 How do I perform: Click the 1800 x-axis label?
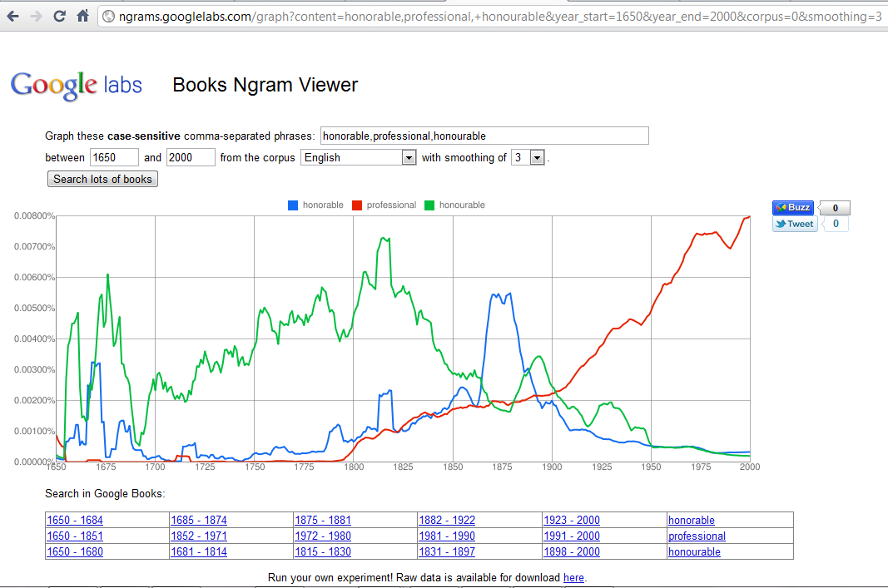(x=354, y=467)
